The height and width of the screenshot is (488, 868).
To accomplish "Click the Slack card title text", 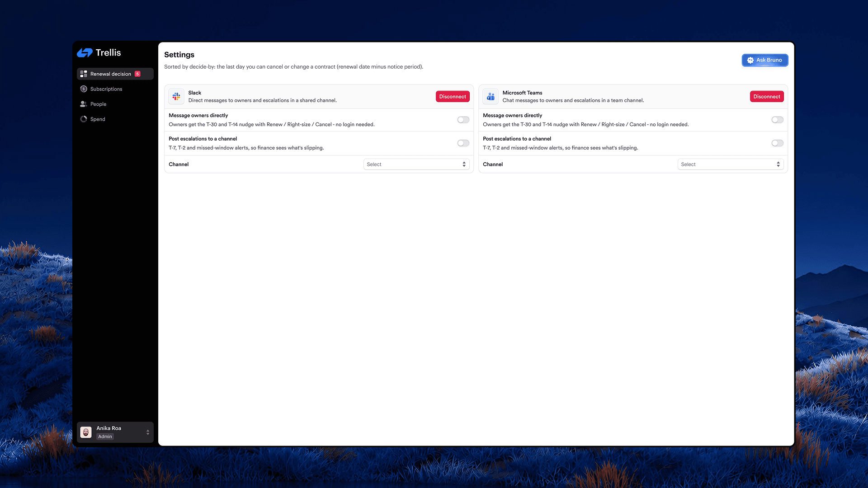I will (x=195, y=93).
